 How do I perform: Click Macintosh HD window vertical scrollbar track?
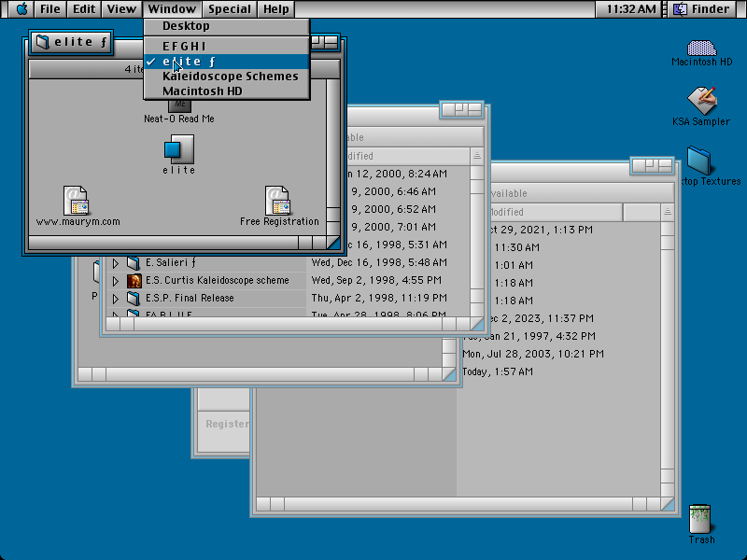[668, 359]
